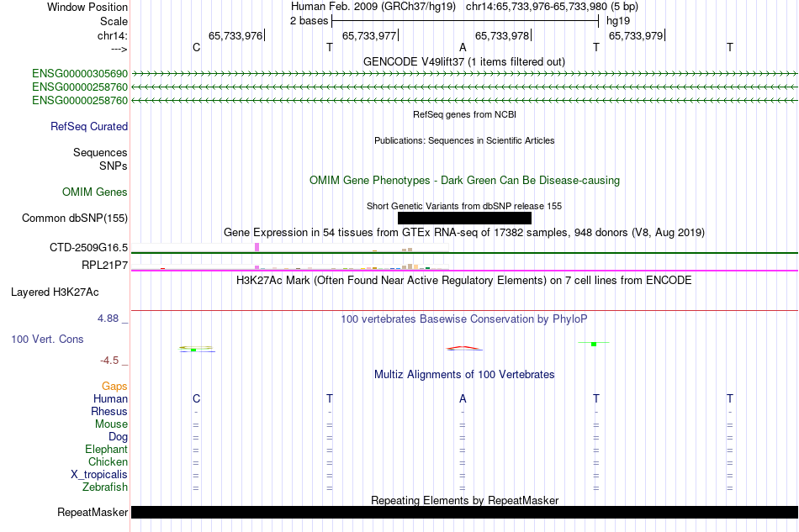Open the RPL21P7 GTEx expression label
Viewport: 799px width, 532px height.
(104, 266)
